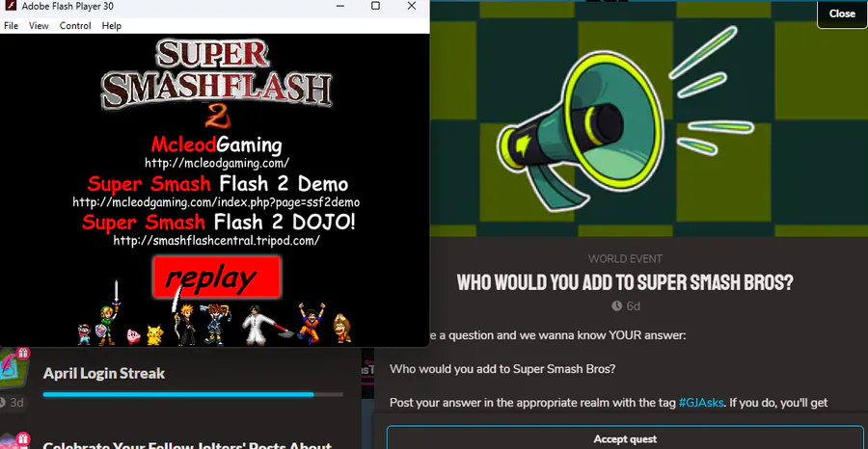Open the #GJAsks hashtag link
Screen dimensions: 868x449
(x=701, y=403)
